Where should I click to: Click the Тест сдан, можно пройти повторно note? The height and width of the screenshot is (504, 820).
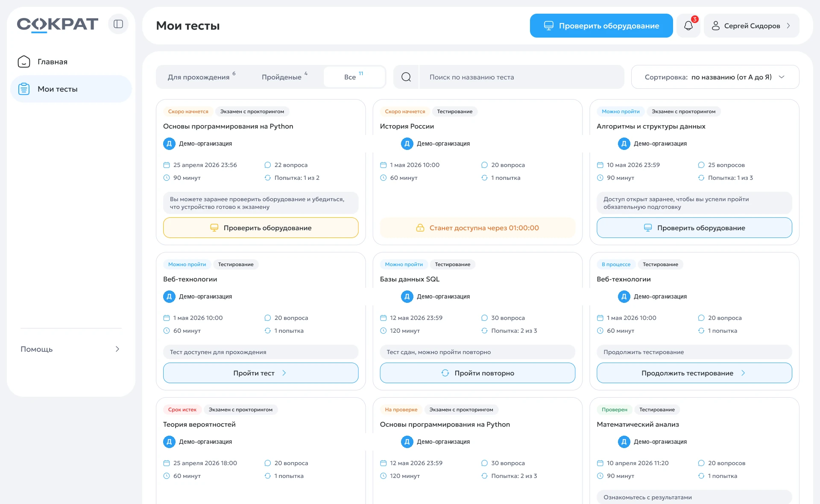477,352
